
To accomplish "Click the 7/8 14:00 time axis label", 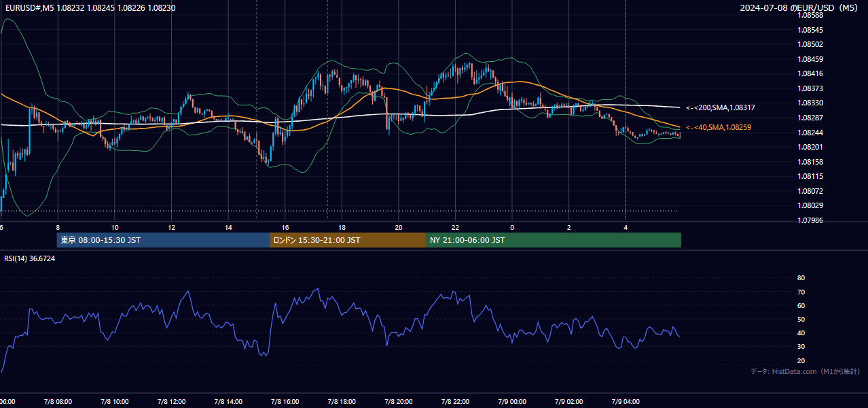I will coord(228,402).
